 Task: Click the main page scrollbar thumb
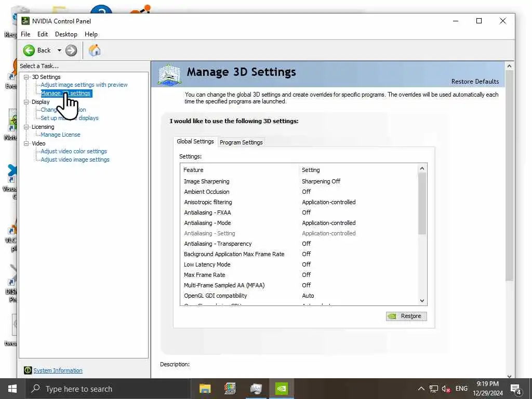pos(509,176)
